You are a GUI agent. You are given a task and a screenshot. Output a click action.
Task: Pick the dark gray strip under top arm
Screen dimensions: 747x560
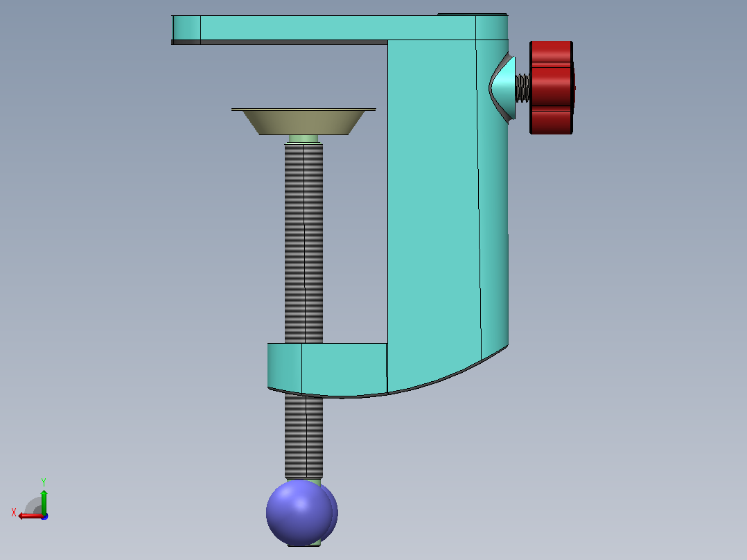coord(279,42)
